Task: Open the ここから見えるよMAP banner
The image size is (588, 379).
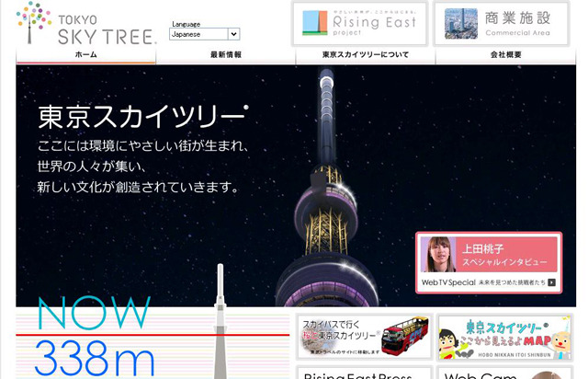Action: (x=504, y=337)
